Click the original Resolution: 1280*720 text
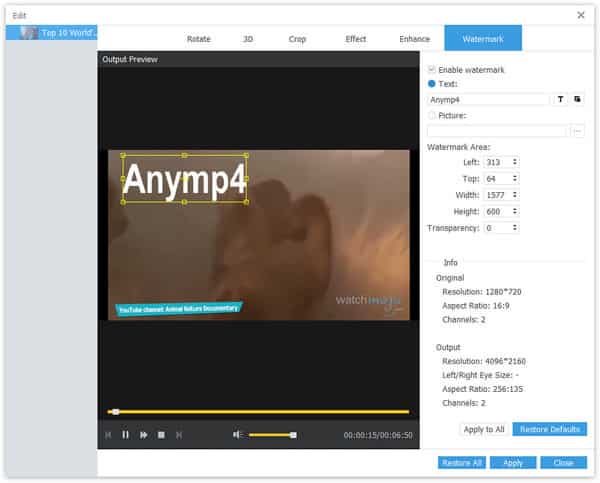This screenshot has width=600, height=483. (x=482, y=292)
